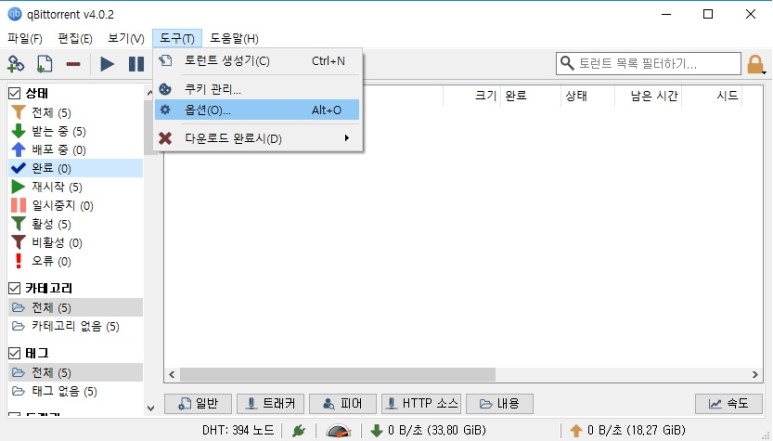The height and width of the screenshot is (441, 773).
Task: Filter by 재시작 (5) status
Action: (75, 187)
